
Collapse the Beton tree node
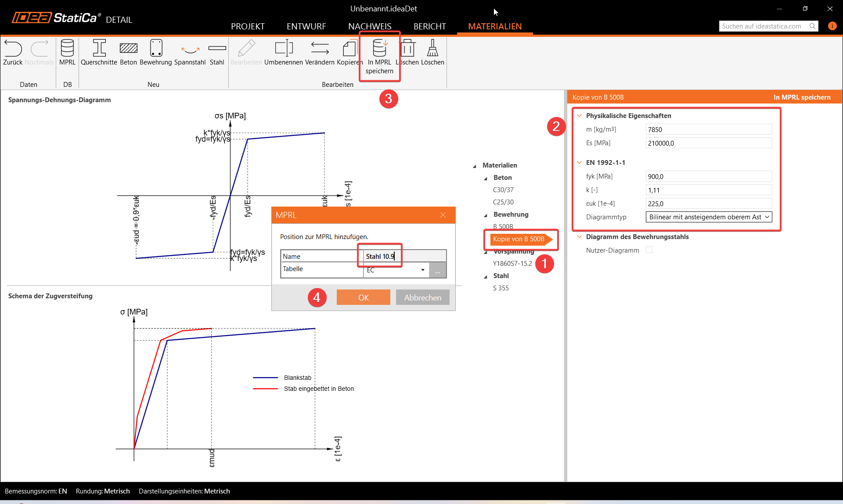pyautogui.click(x=486, y=178)
